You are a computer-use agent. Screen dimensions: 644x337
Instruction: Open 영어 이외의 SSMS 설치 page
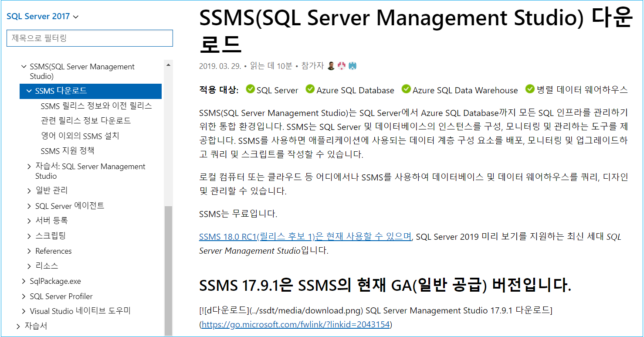(x=80, y=136)
